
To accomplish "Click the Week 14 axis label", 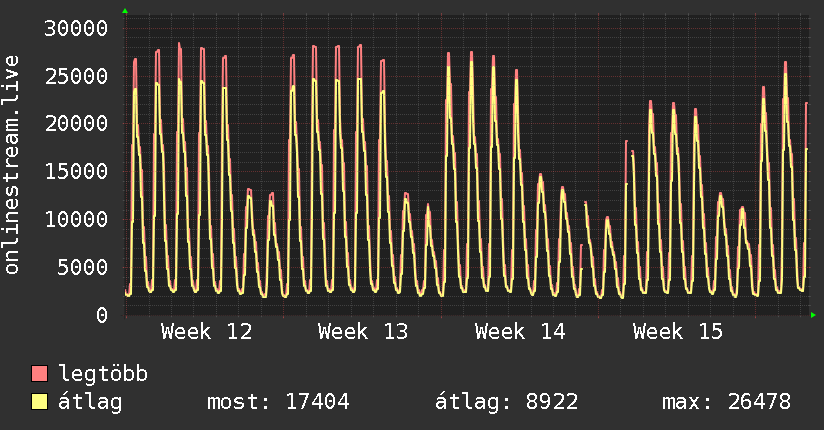I will tap(520, 332).
